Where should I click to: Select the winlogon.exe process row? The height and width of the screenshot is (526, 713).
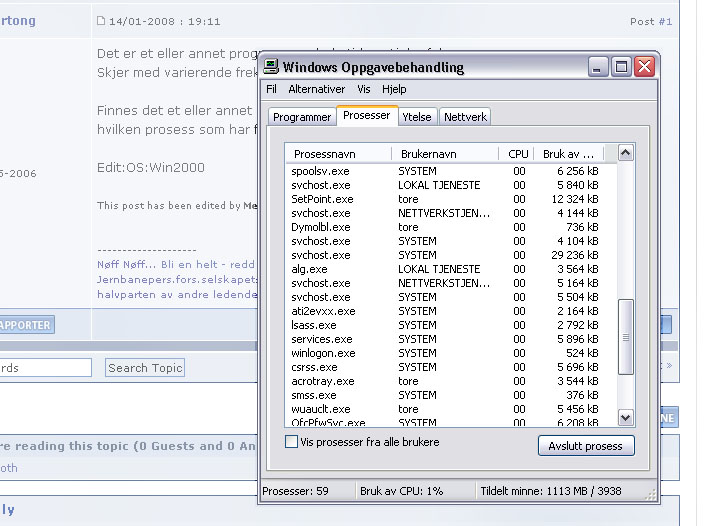451,353
